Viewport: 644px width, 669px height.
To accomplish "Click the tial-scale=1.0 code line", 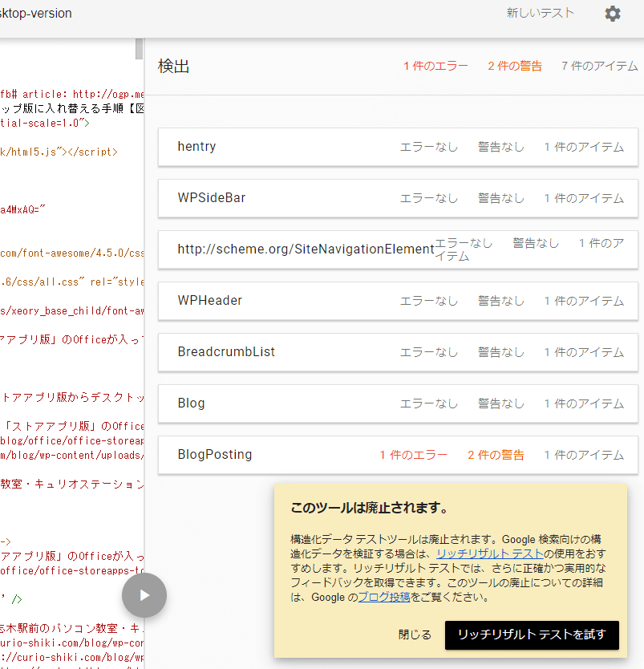I will pos(45,123).
